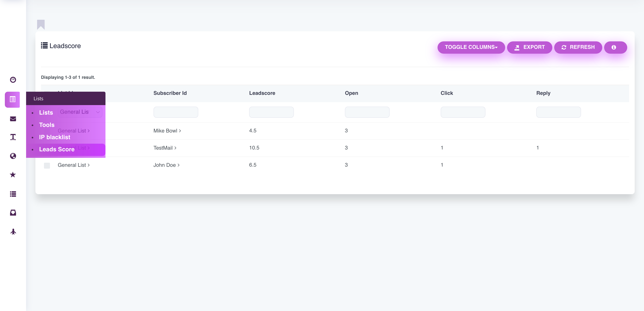644x311 pixels.
Task: Open the inbox tray sidebar icon
Action: click(x=13, y=213)
